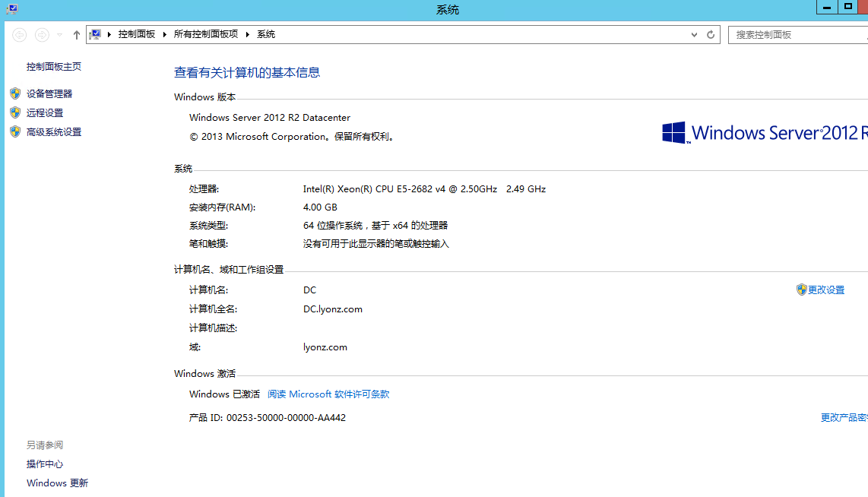The image size is (868, 497).
Task: Click the System window title bar icon
Action: 12,9
